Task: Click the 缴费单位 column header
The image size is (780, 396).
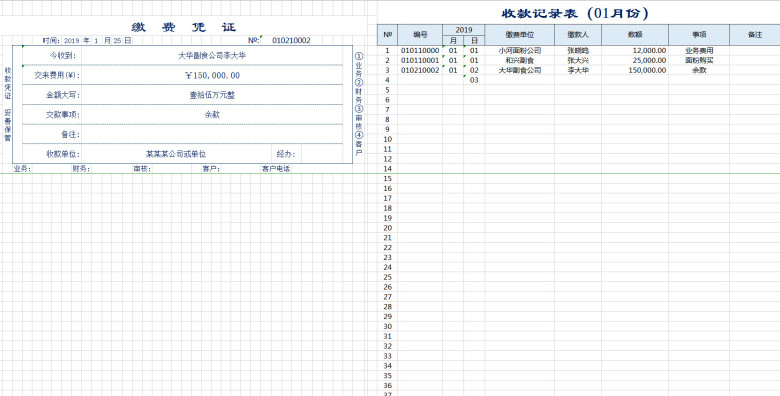Action: coord(519,35)
